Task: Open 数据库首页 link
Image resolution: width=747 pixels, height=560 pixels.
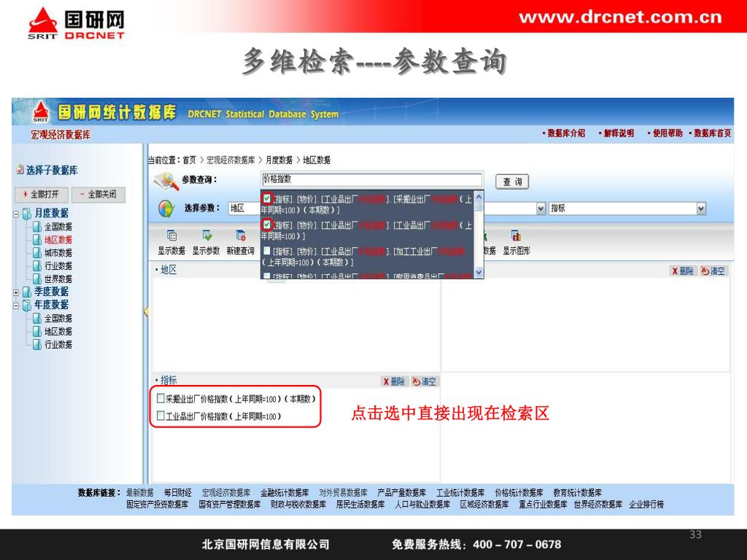Action: pos(712,133)
